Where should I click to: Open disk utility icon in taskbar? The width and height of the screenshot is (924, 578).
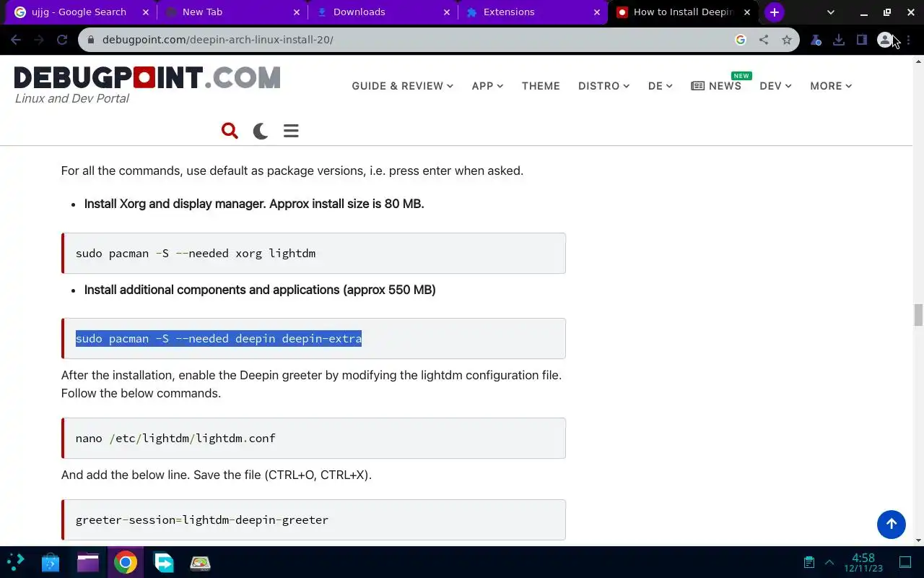200,562
